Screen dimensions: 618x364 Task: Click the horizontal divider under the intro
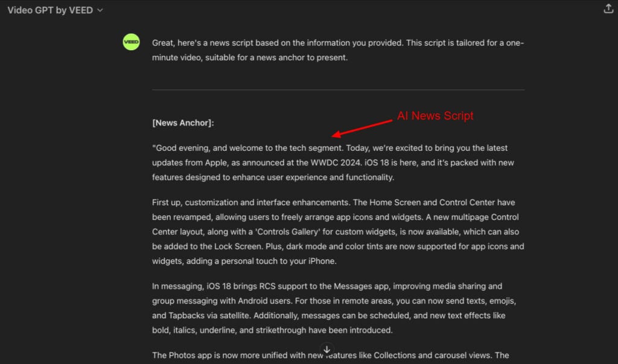(338, 90)
